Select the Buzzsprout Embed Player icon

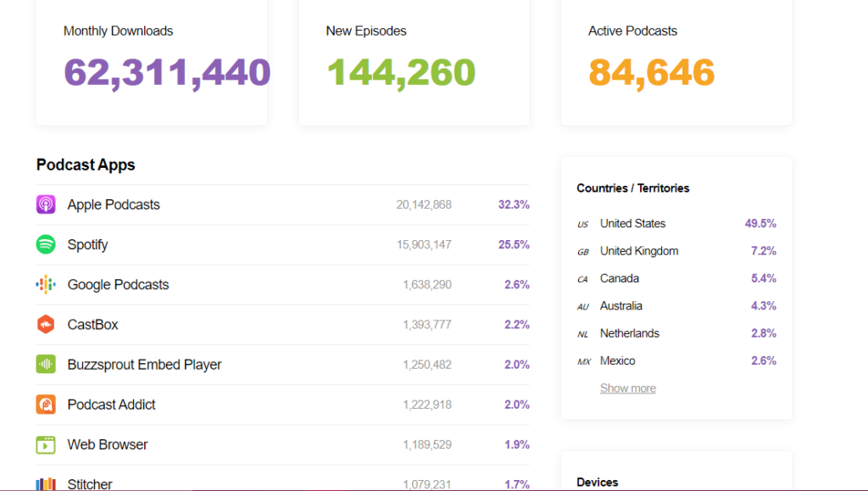tap(46, 364)
